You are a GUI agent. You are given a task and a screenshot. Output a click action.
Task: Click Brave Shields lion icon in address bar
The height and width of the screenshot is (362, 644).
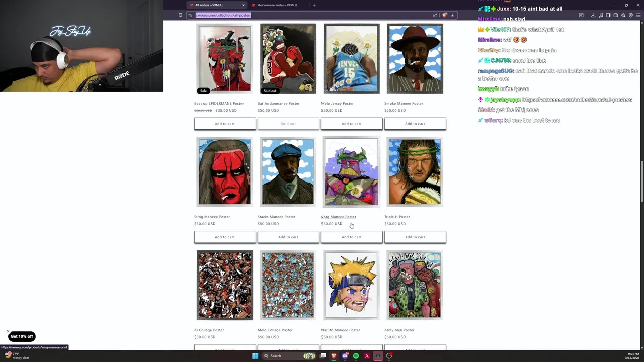pyautogui.click(x=445, y=15)
